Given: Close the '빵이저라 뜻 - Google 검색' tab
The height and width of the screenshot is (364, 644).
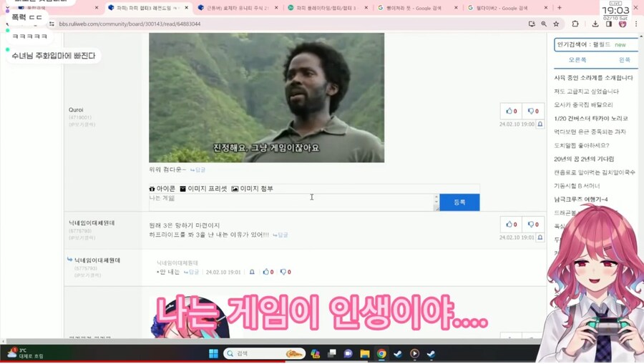Looking at the screenshot, I should (456, 8).
